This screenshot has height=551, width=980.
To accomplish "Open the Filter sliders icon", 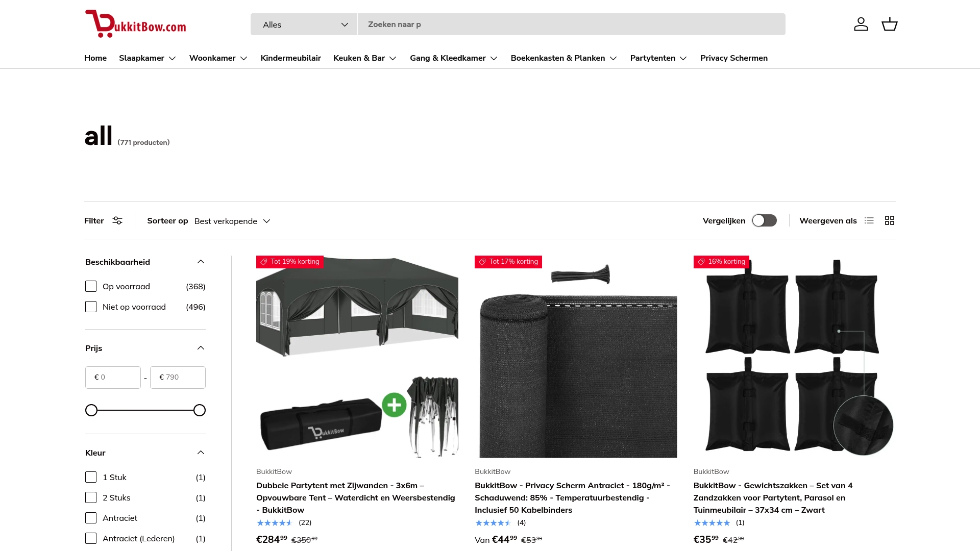I will (x=117, y=220).
